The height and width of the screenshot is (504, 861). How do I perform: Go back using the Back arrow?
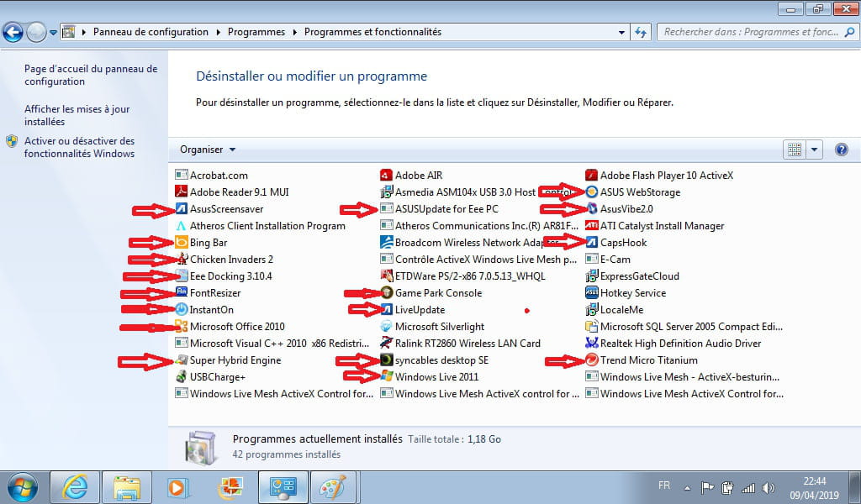point(13,33)
